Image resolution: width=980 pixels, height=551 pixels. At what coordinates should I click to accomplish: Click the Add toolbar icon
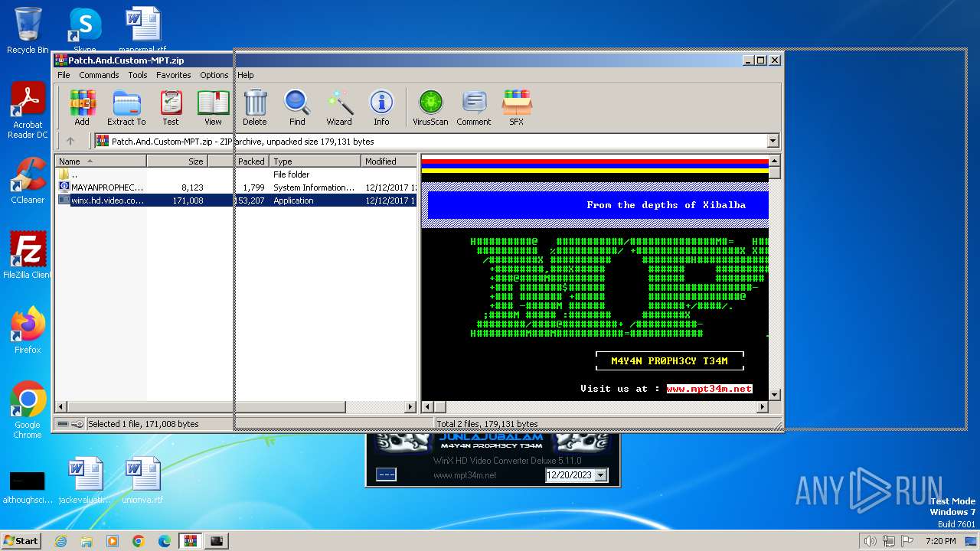click(x=82, y=107)
